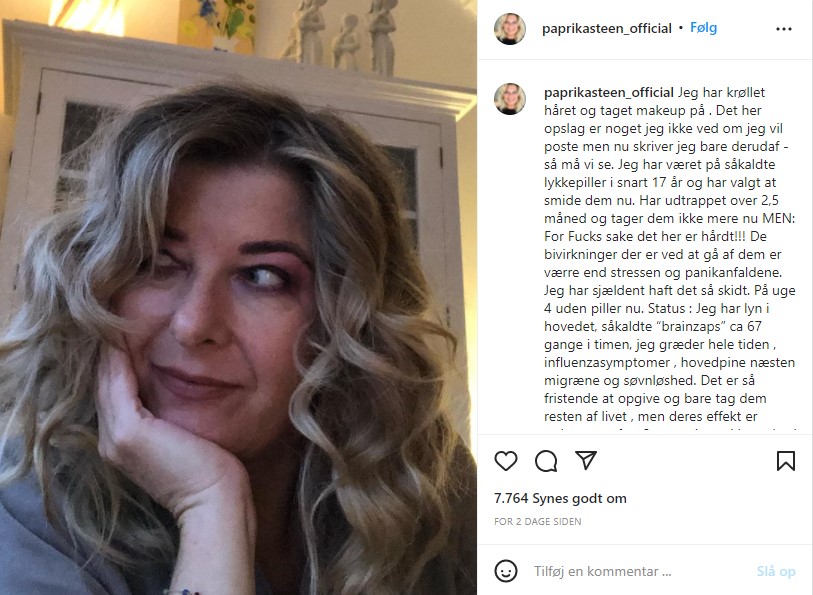Viewport: 813px width, 595px height.
Task: Click the header profile avatar
Action: click(510, 29)
